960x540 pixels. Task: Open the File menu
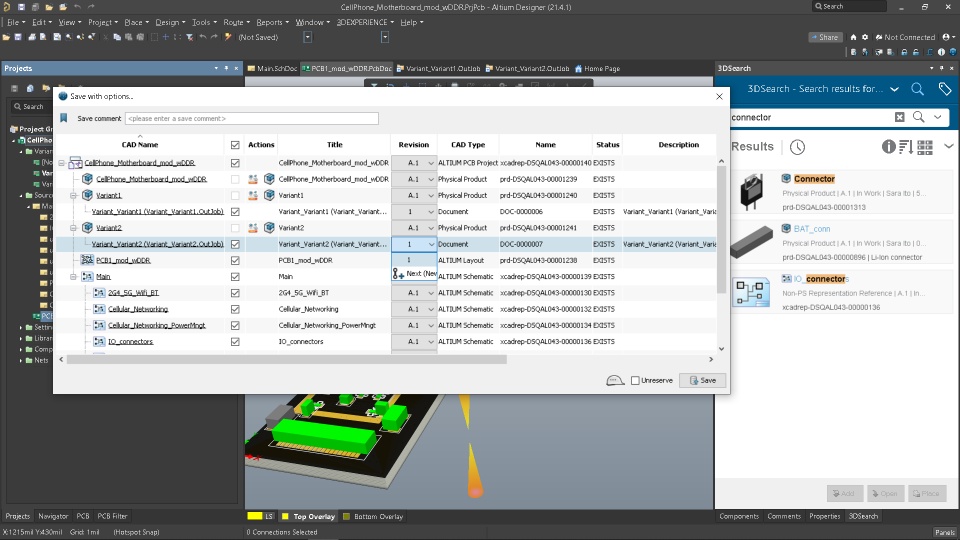(x=15, y=22)
